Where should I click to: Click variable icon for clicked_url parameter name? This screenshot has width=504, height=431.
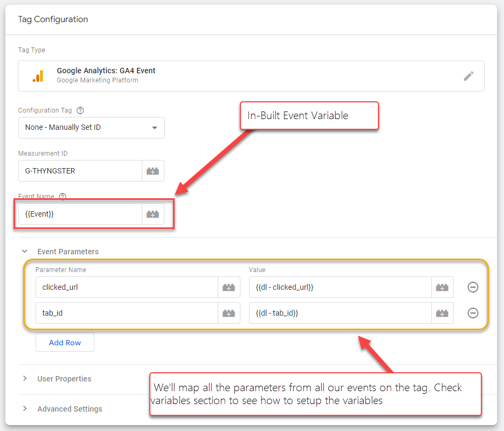pos(229,287)
